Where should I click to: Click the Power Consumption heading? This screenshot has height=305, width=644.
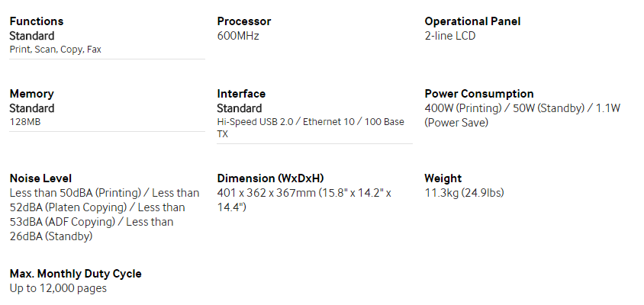click(x=479, y=94)
